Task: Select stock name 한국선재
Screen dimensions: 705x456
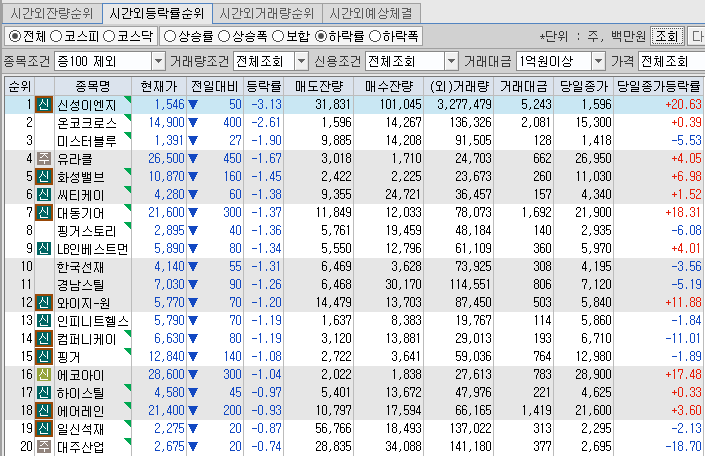Action: [x=80, y=267]
